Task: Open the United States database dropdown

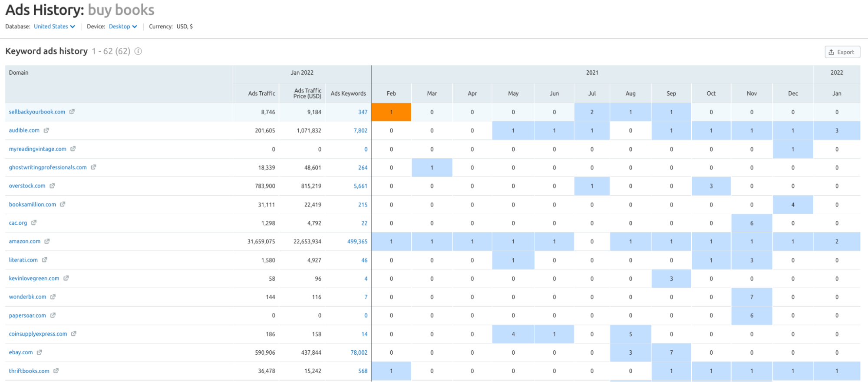Action: tap(55, 27)
